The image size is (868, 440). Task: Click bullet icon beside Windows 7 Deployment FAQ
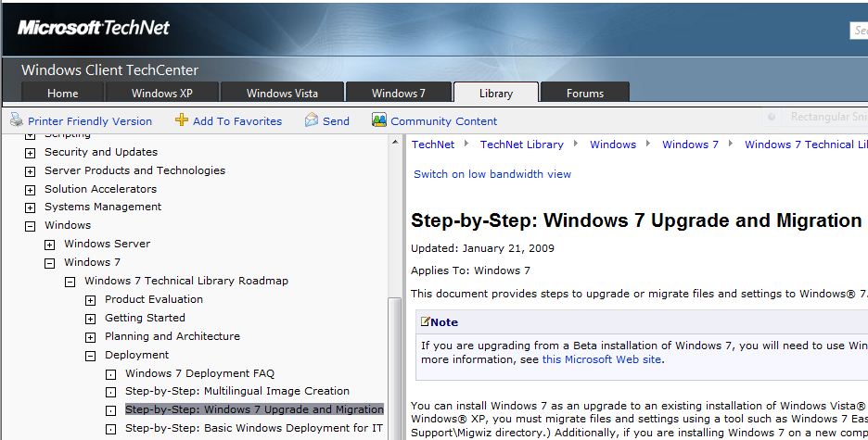tap(110, 374)
